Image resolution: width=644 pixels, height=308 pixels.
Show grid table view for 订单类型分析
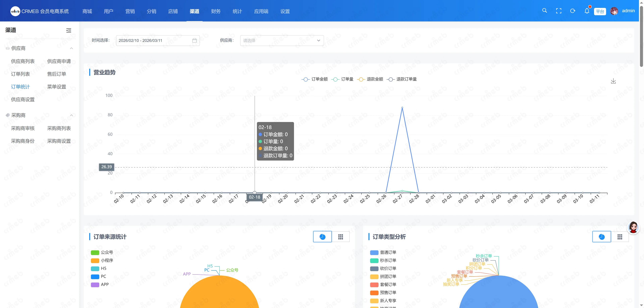620,237
